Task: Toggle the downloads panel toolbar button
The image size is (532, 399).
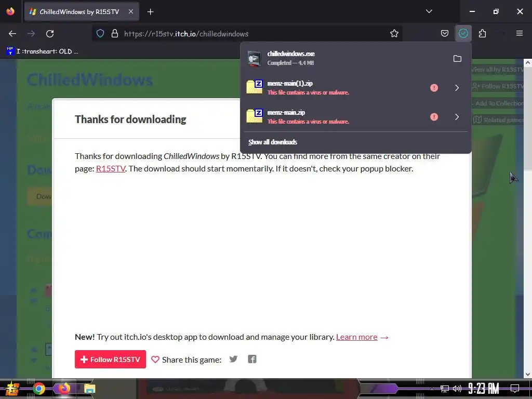Action: coord(463,33)
